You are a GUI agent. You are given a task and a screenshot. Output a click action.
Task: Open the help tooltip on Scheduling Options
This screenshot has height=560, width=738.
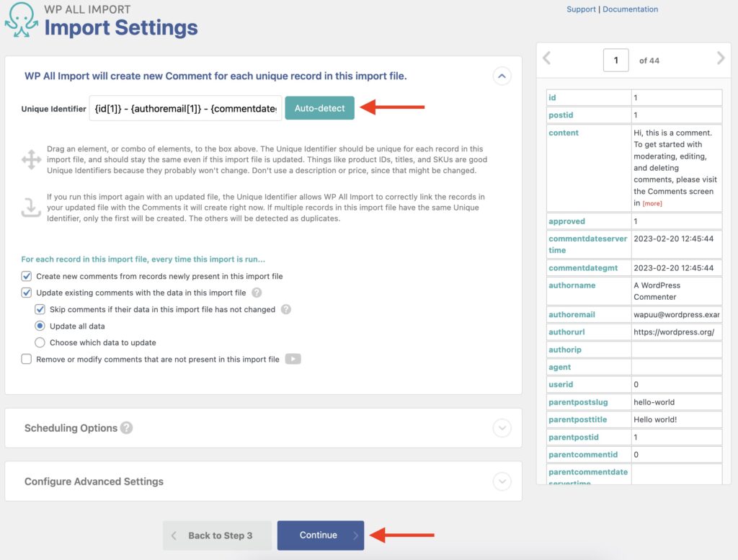pos(128,427)
